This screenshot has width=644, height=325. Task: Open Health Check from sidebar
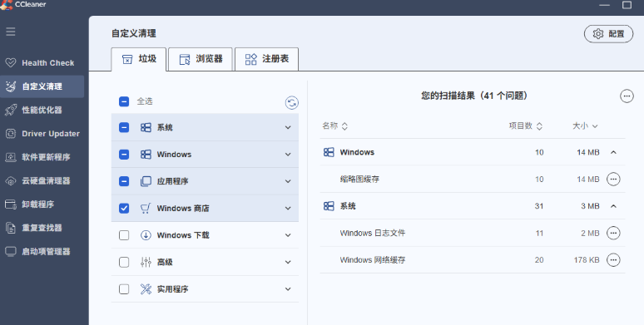point(42,63)
